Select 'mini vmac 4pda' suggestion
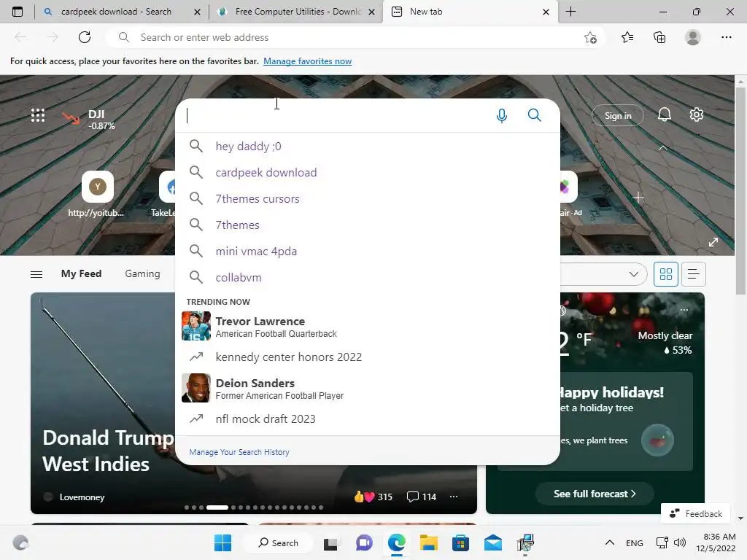The height and width of the screenshot is (560, 747). pyautogui.click(x=368, y=251)
